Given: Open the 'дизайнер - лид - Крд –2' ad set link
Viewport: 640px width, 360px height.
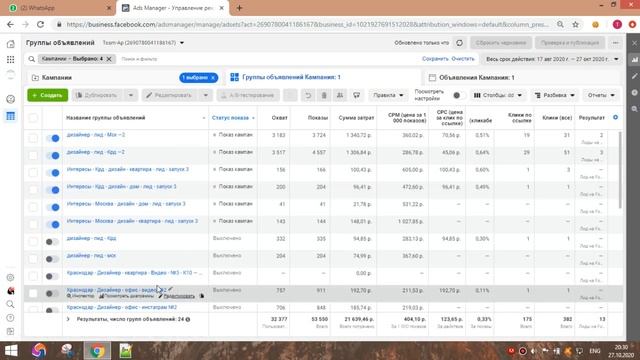Looking at the screenshot, I should [96, 152].
